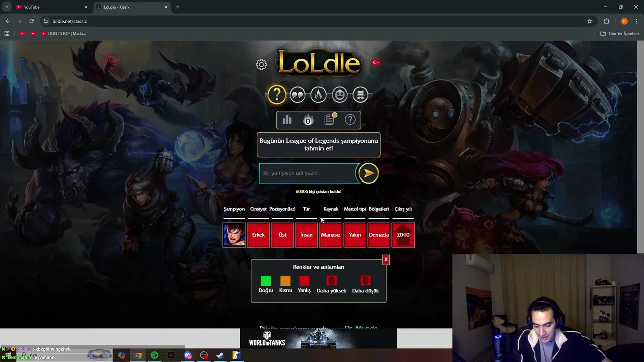
Task: Click the Çıkış yılı column header
Action: click(x=403, y=209)
